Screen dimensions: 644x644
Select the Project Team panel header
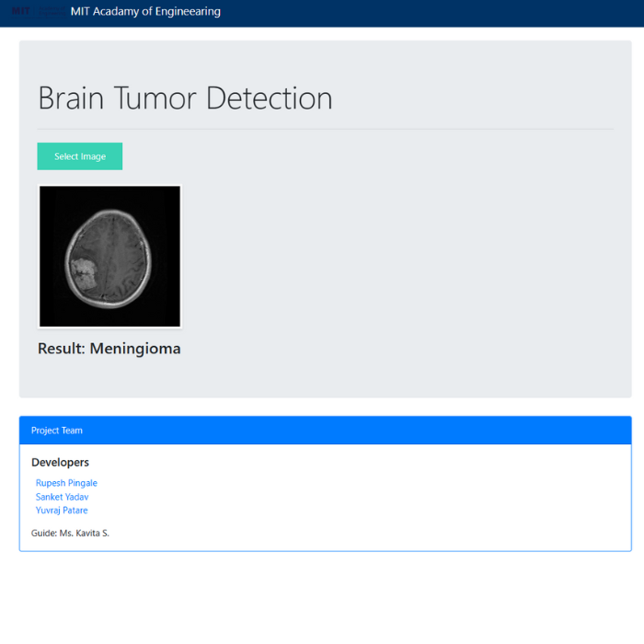pyautogui.click(x=325, y=431)
